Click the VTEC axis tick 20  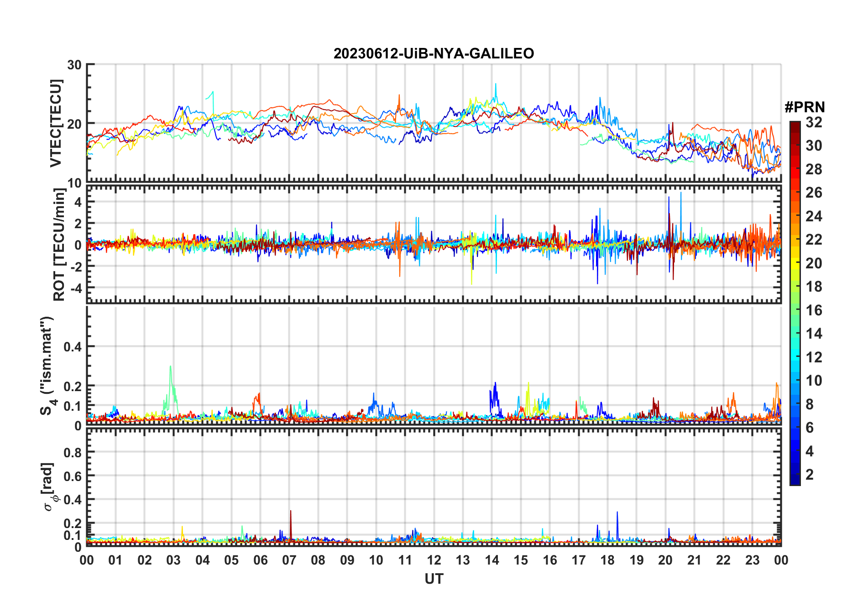pyautogui.click(x=74, y=124)
